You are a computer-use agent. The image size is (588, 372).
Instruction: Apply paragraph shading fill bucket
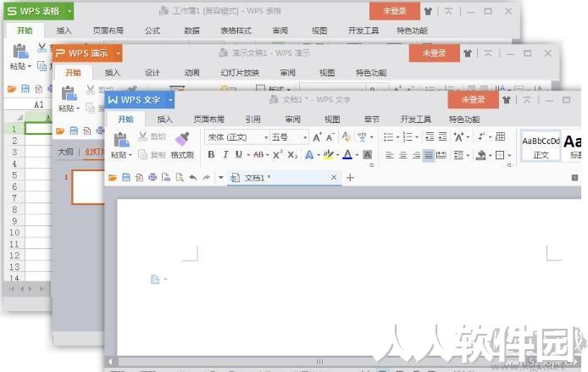pyautogui.click(x=480, y=155)
